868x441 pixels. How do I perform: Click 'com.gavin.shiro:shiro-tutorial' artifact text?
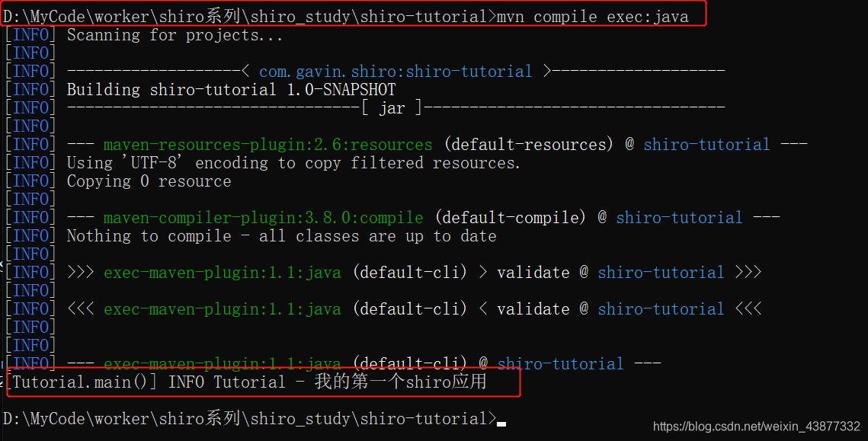coord(396,72)
